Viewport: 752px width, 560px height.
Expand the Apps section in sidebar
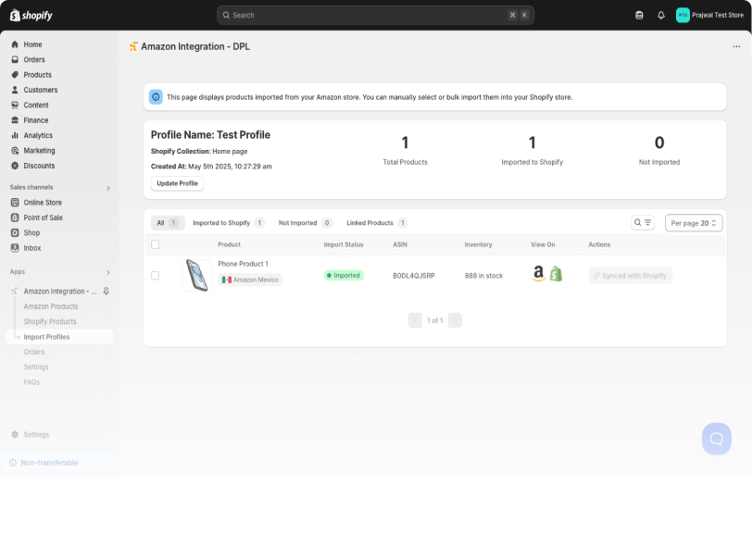click(x=107, y=272)
